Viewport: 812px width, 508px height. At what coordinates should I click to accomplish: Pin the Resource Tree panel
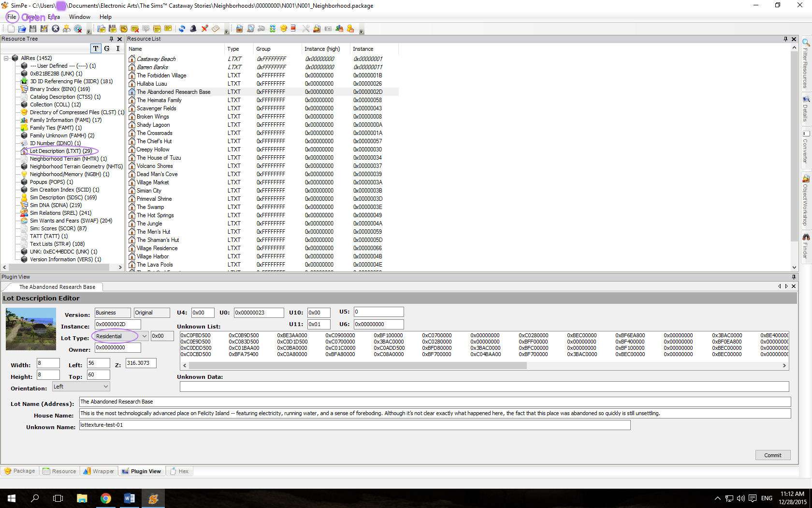point(111,39)
